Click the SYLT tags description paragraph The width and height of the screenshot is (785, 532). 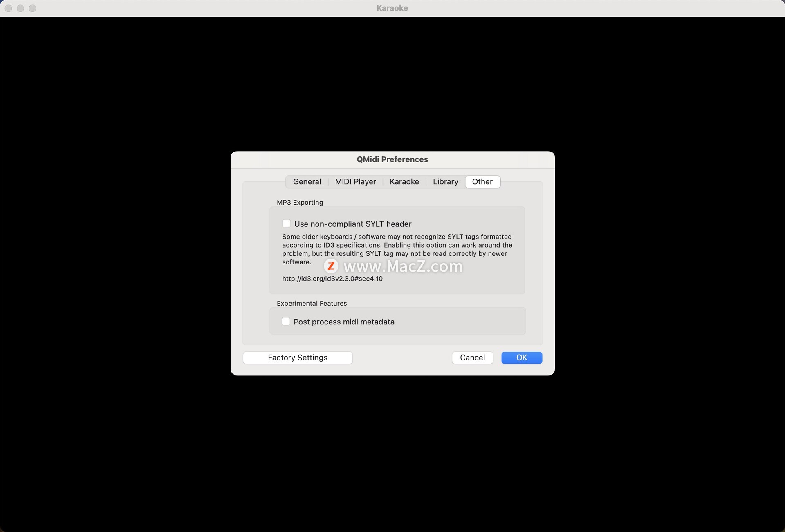coord(397,245)
